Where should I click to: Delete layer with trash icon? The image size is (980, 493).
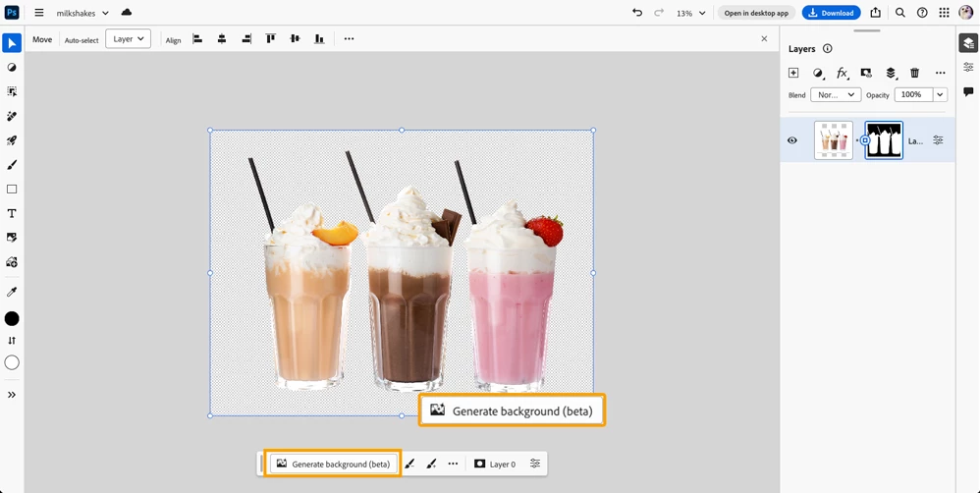915,73
